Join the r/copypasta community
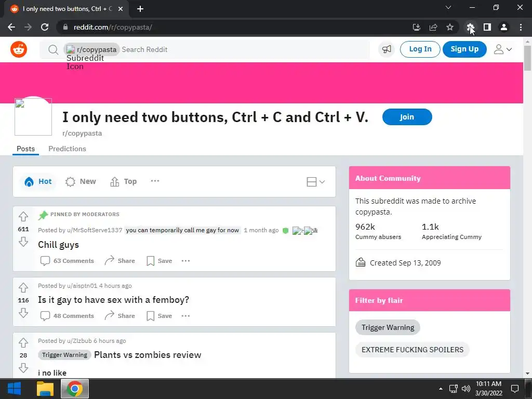532x399 pixels. [407, 117]
